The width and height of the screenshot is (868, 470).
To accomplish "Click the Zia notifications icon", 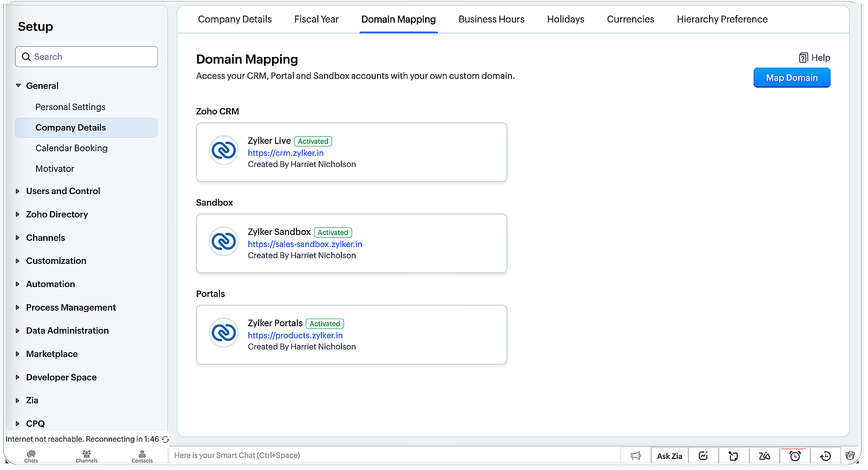I will tap(764, 456).
